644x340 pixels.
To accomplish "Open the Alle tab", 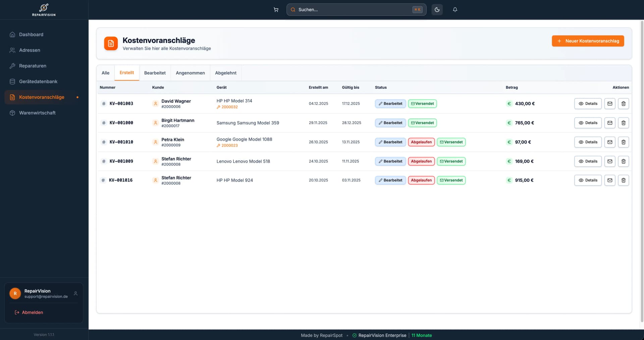I will tap(105, 73).
